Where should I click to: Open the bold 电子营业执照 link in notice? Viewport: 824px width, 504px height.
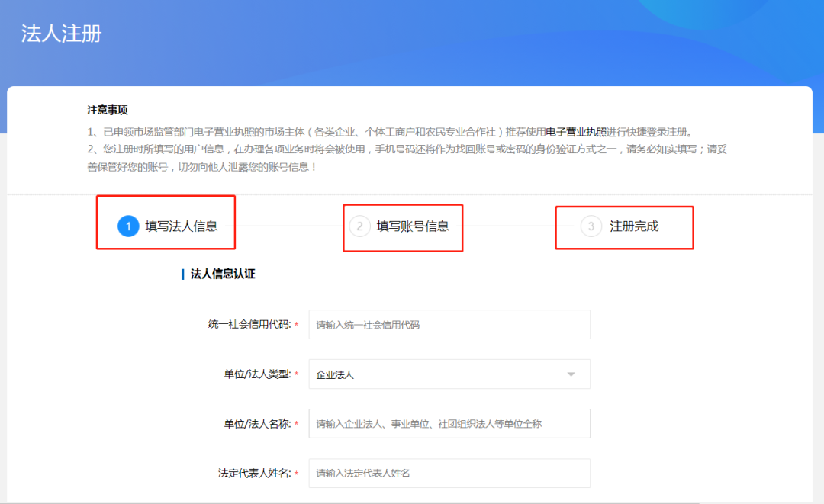coord(576,132)
